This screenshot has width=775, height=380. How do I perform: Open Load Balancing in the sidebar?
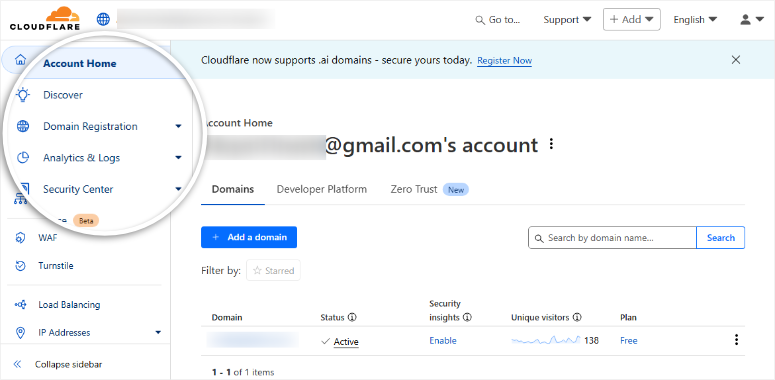(x=69, y=305)
